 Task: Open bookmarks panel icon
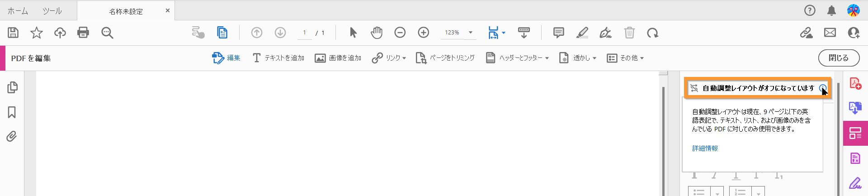pyautogui.click(x=12, y=112)
